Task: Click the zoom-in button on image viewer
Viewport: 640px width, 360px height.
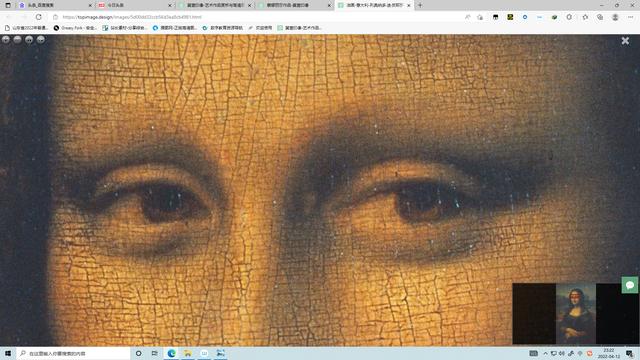Action: click(6, 40)
